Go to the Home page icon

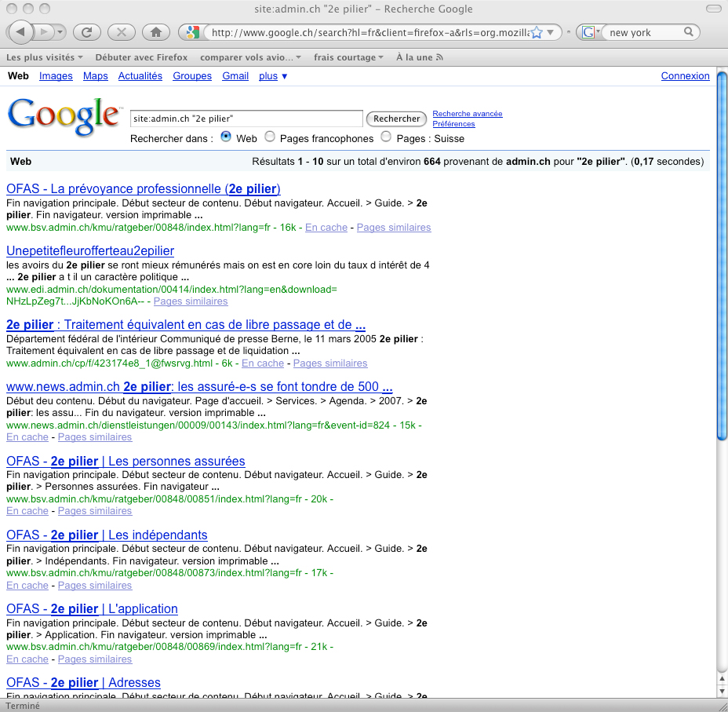pyautogui.click(x=155, y=32)
